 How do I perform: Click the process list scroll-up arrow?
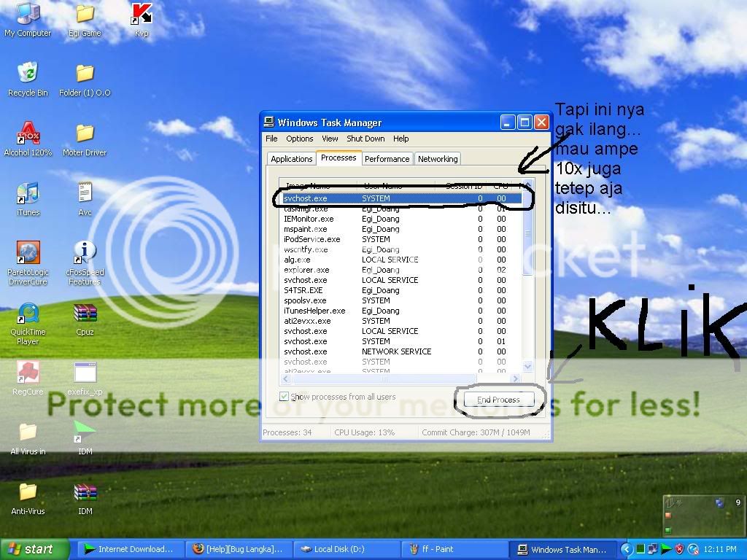527,184
